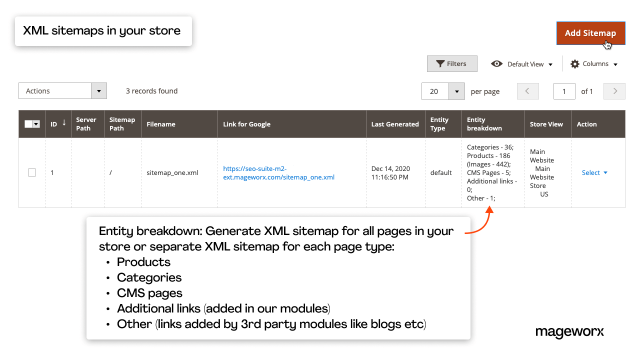This screenshot has width=644, height=364.
Task: Click the Last Generated column header
Action: 395,123
